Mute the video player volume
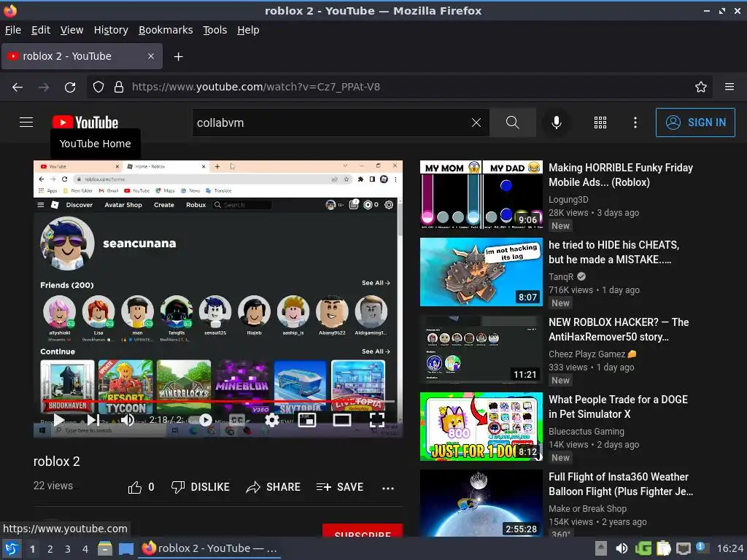The height and width of the screenshot is (560, 747). pos(128,419)
